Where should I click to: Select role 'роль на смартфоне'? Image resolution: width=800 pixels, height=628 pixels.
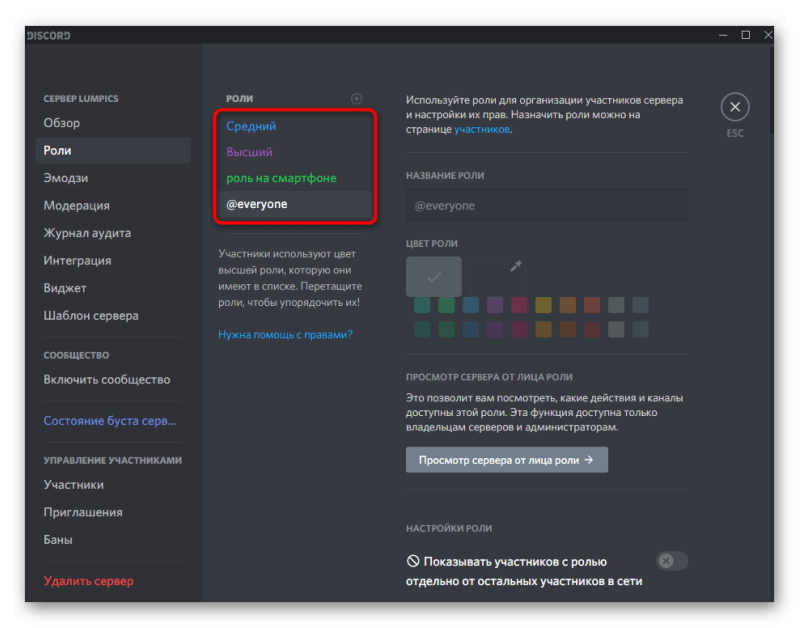pos(295,178)
